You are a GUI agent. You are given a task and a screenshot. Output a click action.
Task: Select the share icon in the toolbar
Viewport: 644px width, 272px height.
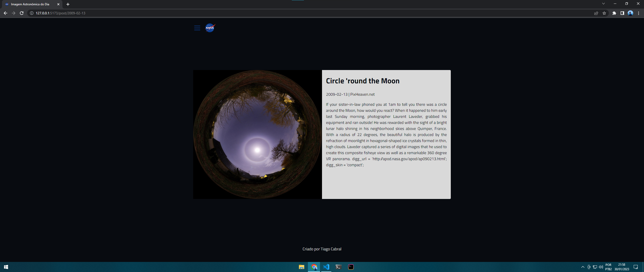point(596,13)
